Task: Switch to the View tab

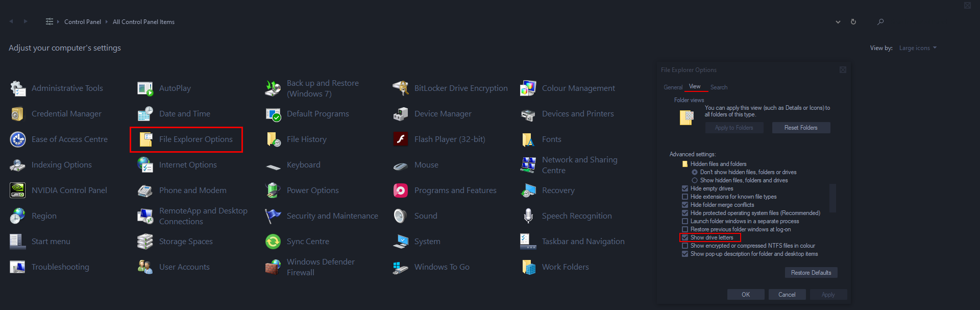Action: point(695,87)
